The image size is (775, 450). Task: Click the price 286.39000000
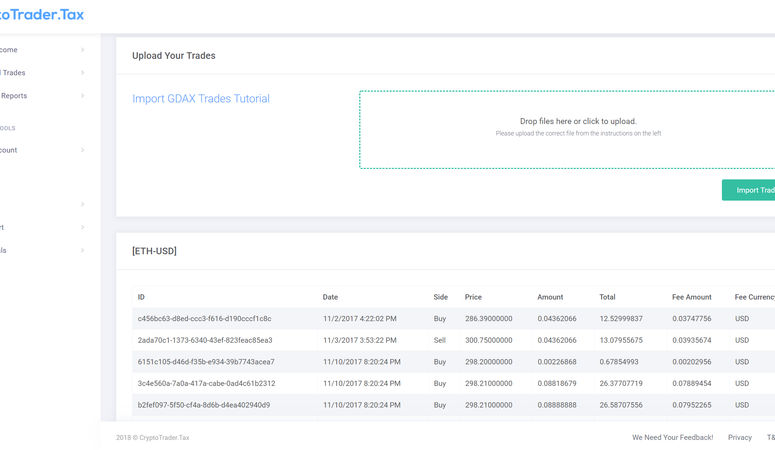(x=488, y=318)
